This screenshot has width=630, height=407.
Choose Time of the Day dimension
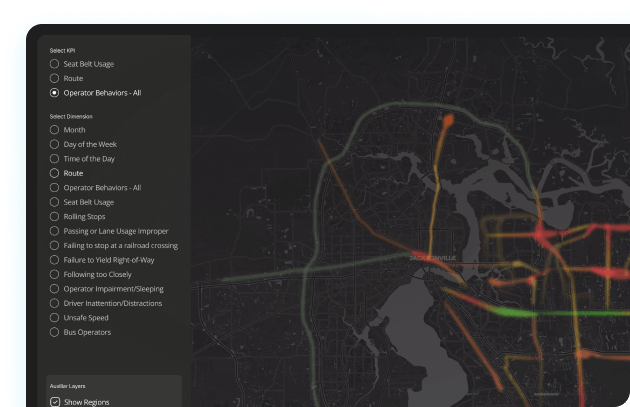click(55, 159)
